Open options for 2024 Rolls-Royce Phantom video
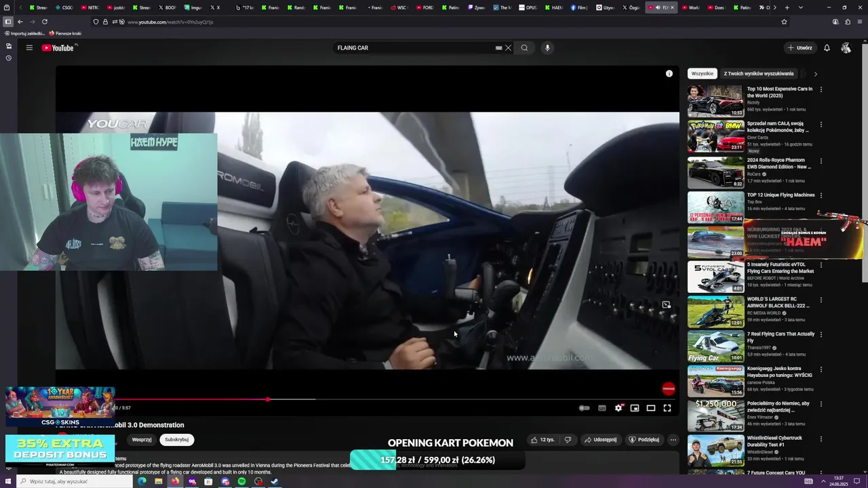The image size is (868, 488). pyautogui.click(x=821, y=161)
